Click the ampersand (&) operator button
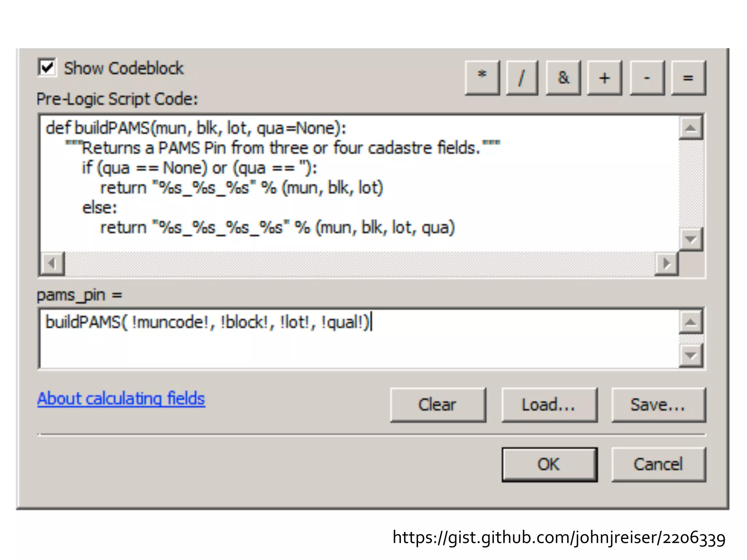The height and width of the screenshot is (560, 747). [563, 78]
